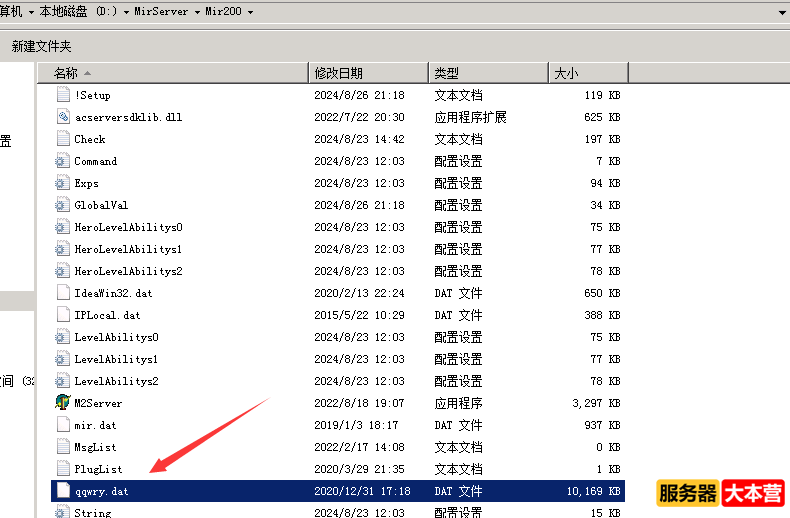Screen dimensions: 790x518
Task: Click the M2Server application icon
Action: (62, 403)
